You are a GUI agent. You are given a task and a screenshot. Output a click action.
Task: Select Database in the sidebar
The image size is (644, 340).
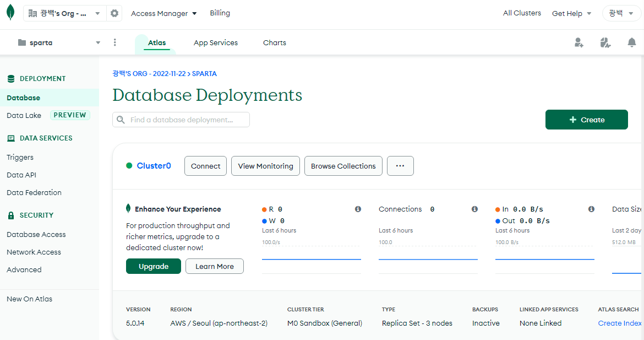click(x=50, y=98)
